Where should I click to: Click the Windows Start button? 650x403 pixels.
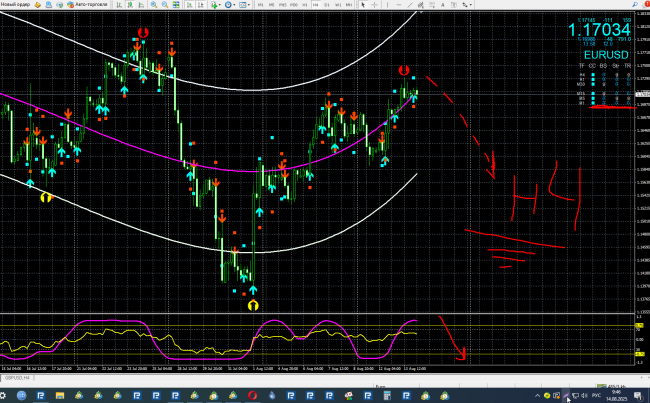4,394
